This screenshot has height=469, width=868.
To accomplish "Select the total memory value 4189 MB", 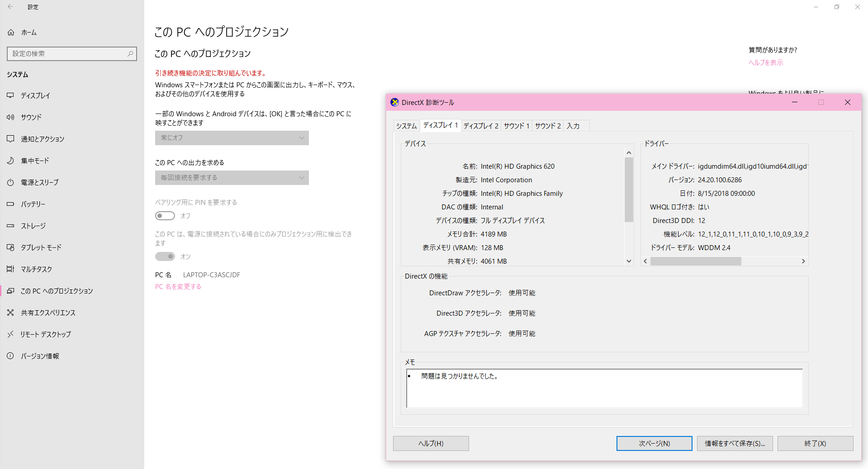I will 494,234.
